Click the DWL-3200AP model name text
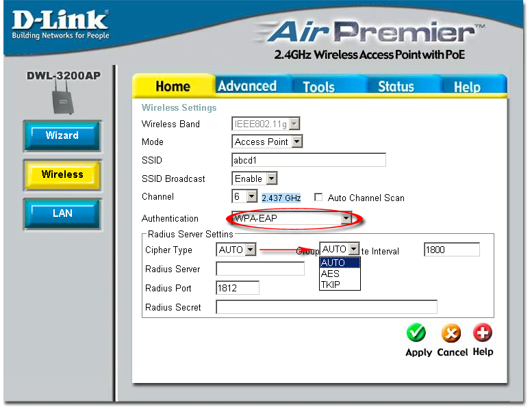Viewport: 532px width, 409px height. click(x=64, y=75)
